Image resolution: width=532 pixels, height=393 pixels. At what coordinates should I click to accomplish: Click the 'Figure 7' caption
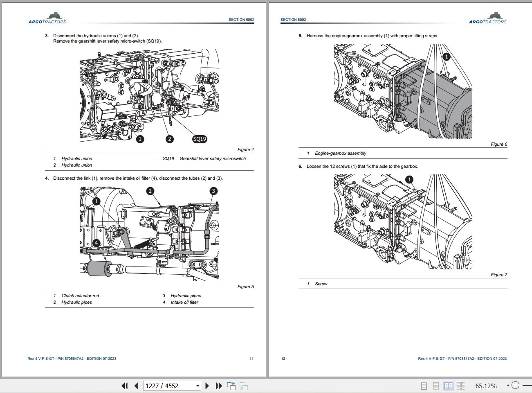499,275
